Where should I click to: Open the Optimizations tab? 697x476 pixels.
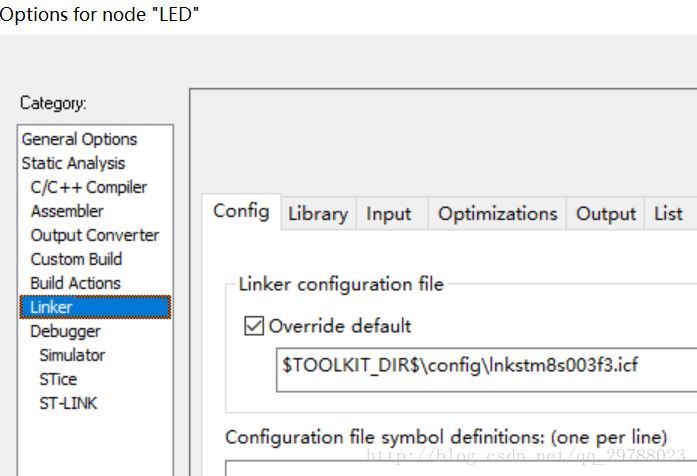coord(497,213)
